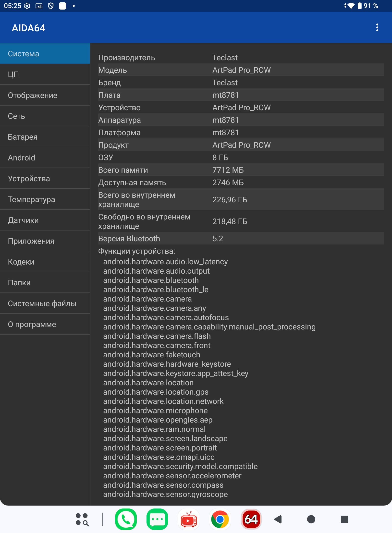Tap the AIDA64 taskbar icon

click(x=251, y=519)
